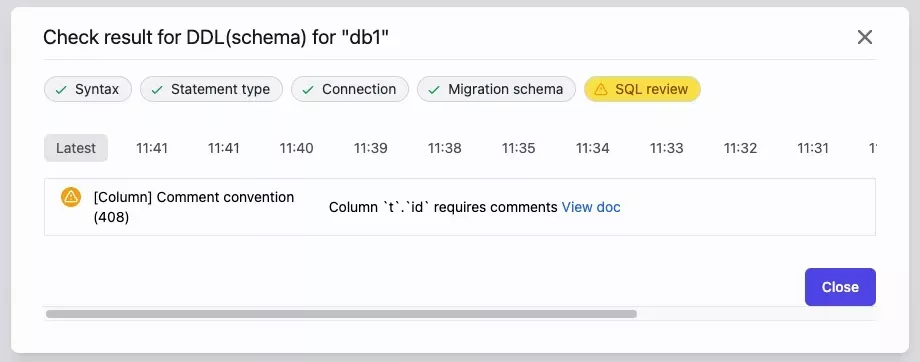The image size is (920, 362).
Task: Open the 11:31 check run
Action: 813,148
